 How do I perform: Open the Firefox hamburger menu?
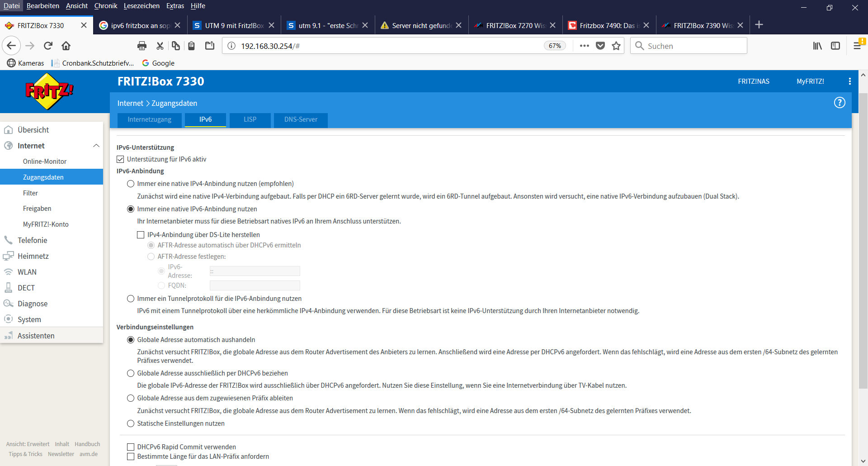click(857, 46)
